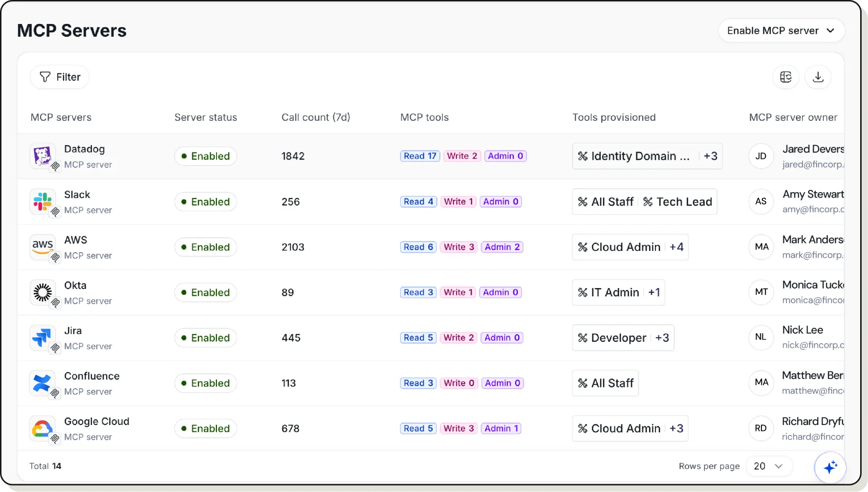
Task: Select the Cloud Admin chip in AWS row
Action: pos(619,247)
